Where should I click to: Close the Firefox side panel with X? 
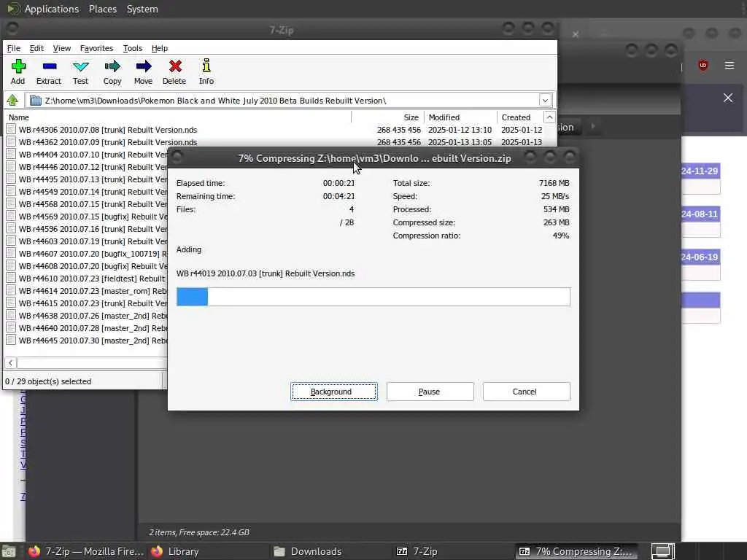[728, 98]
